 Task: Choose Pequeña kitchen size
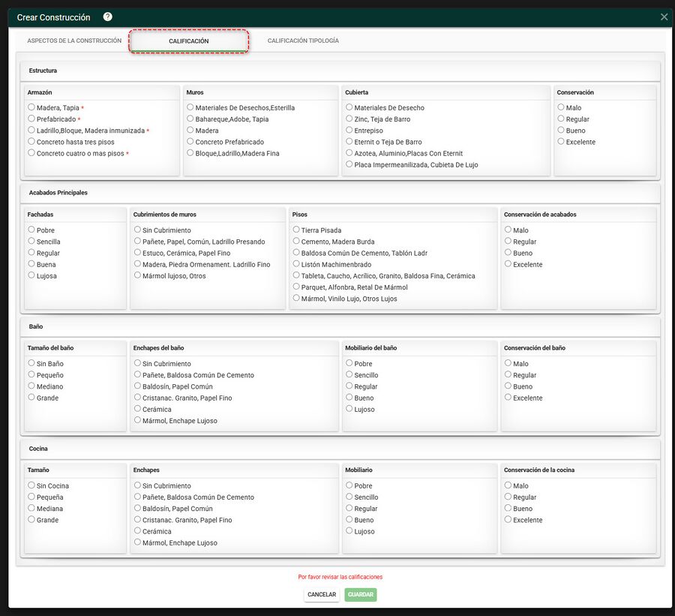31,496
